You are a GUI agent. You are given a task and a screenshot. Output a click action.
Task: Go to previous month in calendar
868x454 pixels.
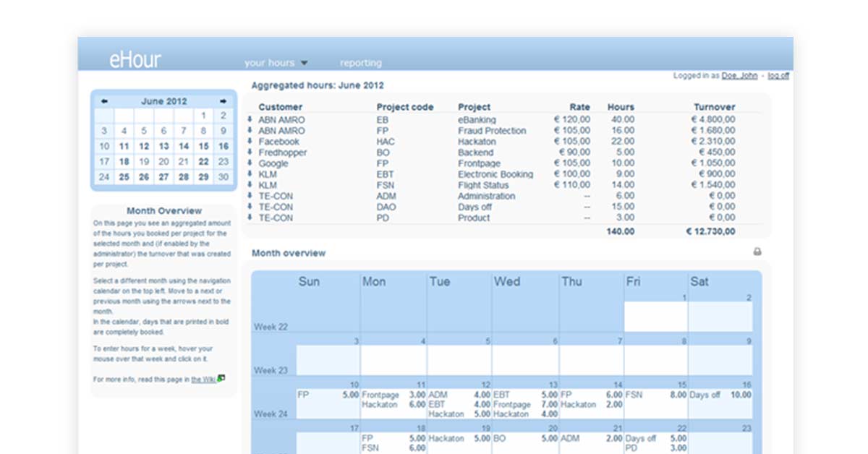tap(104, 101)
